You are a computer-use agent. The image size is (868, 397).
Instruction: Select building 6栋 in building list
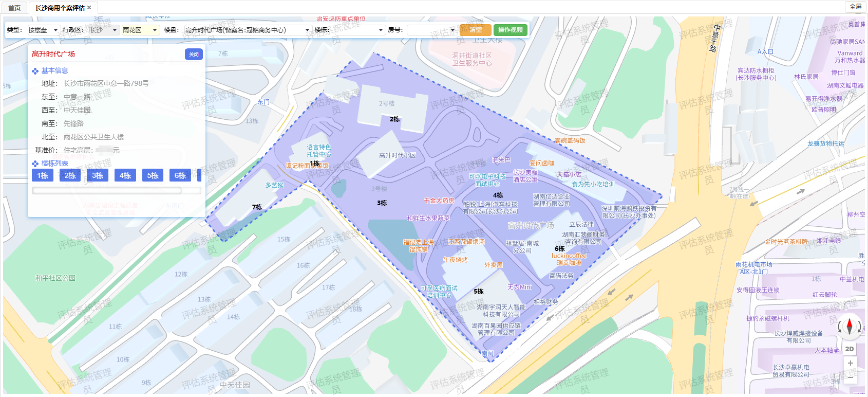click(180, 175)
